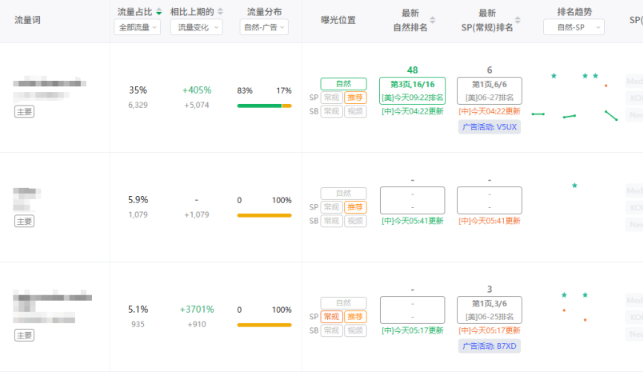Viewport: 643px width, 372px height.
Task: Sort by 相比上期的 column arrows
Action: (220, 11)
